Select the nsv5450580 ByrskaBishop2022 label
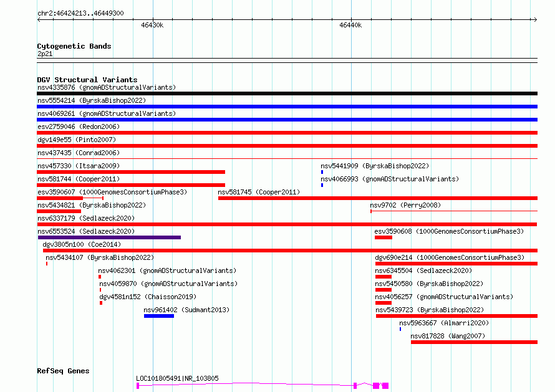The width and height of the screenshot is (555, 392). pos(429,284)
